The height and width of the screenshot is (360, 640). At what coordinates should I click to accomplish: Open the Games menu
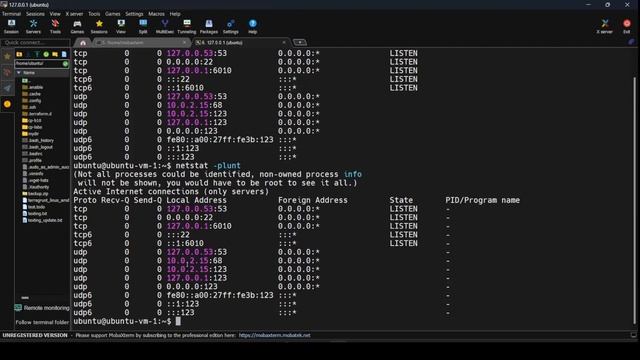(x=112, y=14)
